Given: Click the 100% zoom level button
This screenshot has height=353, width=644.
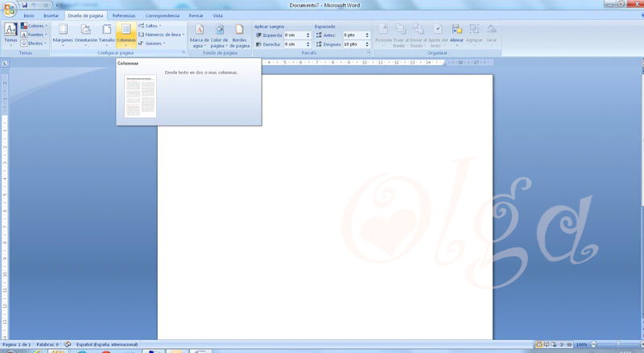Looking at the screenshot, I should [x=581, y=344].
